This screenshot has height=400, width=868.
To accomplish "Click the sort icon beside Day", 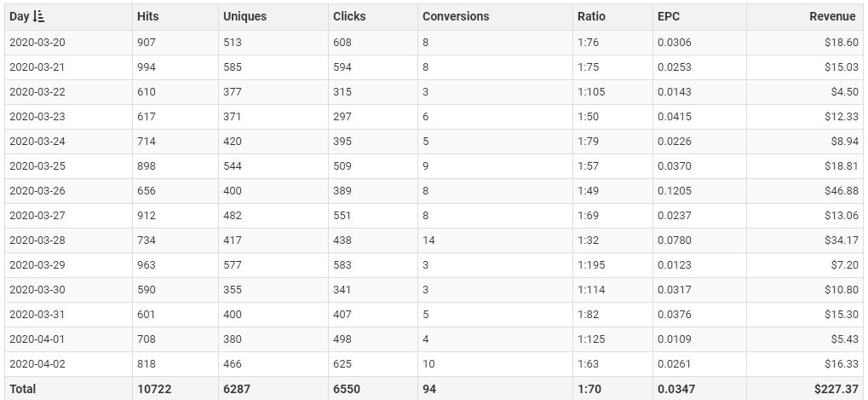I will (x=38, y=16).
